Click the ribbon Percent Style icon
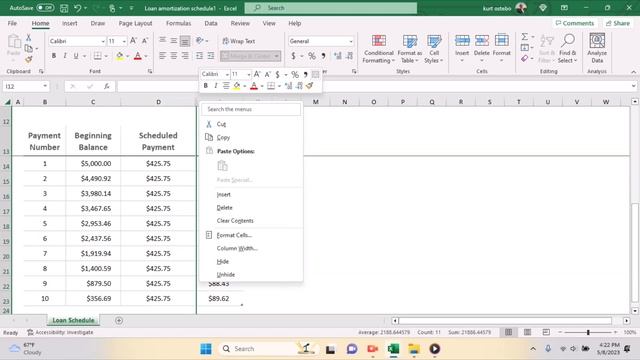Image resolution: width=640 pixels, height=360 pixels. [312, 56]
